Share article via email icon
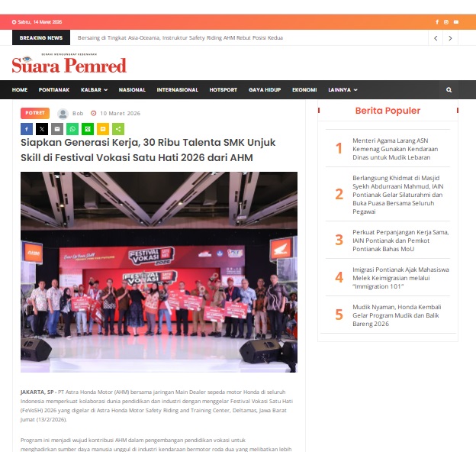The width and height of the screenshot is (476, 452). tap(57, 129)
